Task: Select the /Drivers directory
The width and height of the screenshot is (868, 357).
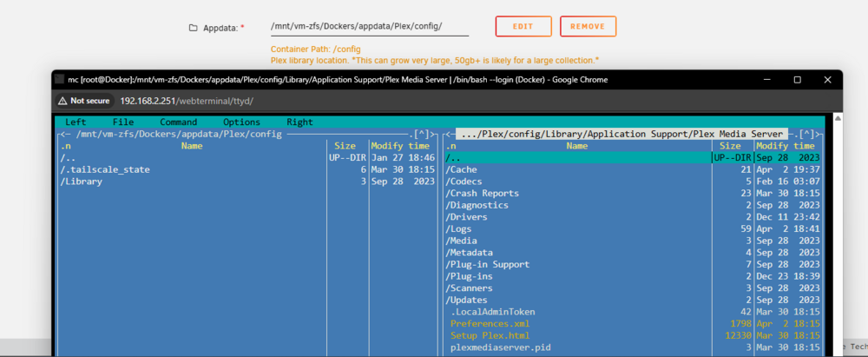Action: (633, 217)
